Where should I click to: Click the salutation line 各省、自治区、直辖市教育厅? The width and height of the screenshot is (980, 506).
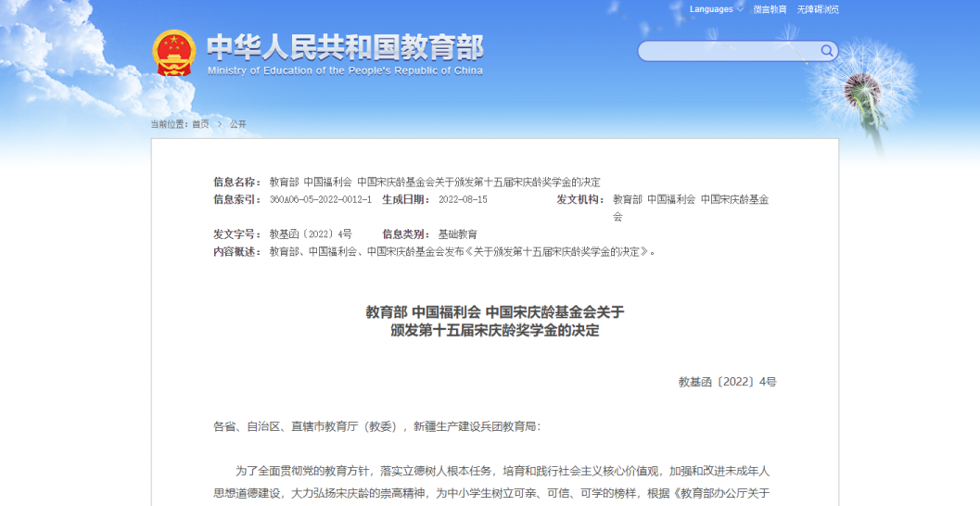[376, 426]
